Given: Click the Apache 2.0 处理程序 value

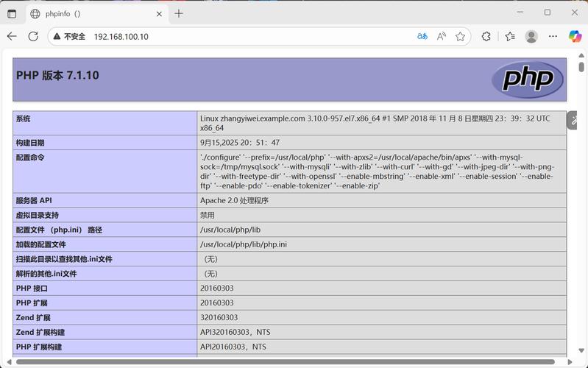Looking at the screenshot, I should coord(234,201).
